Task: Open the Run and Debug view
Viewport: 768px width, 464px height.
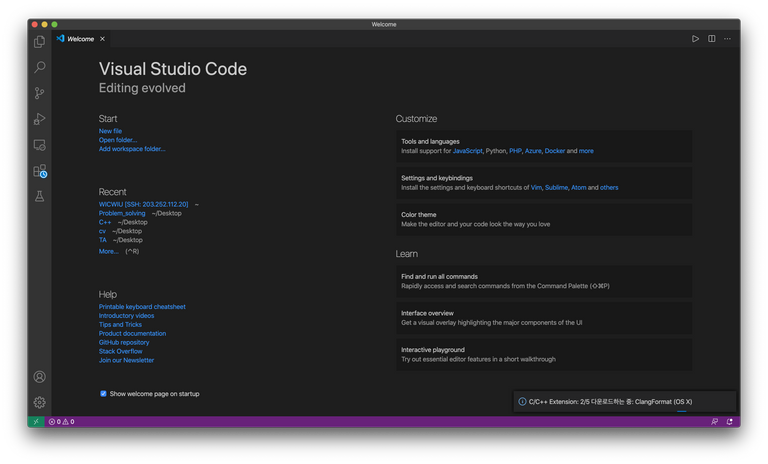Action: pos(40,119)
